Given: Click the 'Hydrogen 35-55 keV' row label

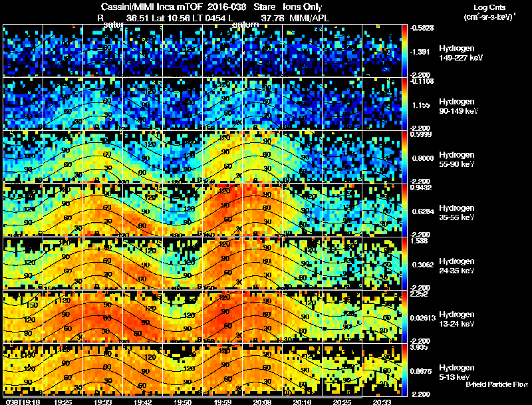Looking at the screenshot, I should coord(457,213).
